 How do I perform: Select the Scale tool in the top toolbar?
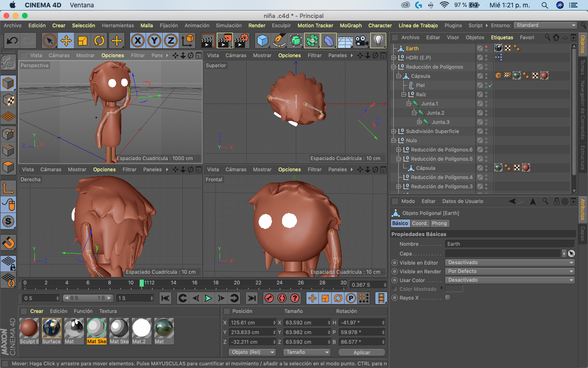coord(83,41)
